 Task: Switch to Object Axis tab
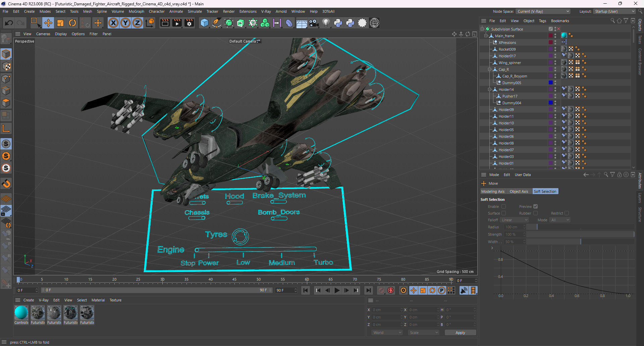[519, 191]
